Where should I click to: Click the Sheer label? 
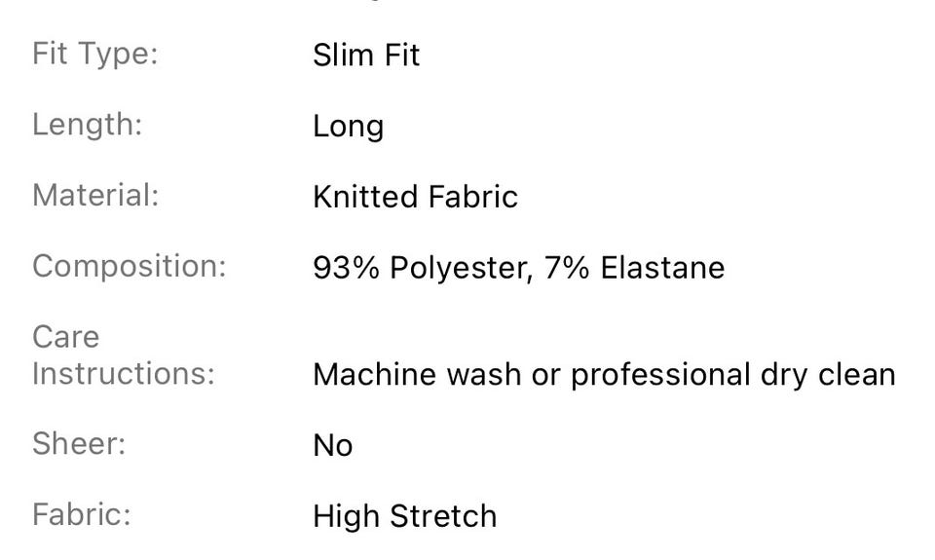click(x=79, y=444)
